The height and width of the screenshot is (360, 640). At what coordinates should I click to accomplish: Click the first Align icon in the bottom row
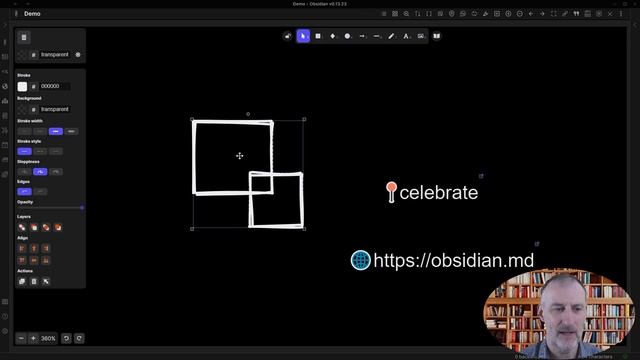click(x=22, y=260)
